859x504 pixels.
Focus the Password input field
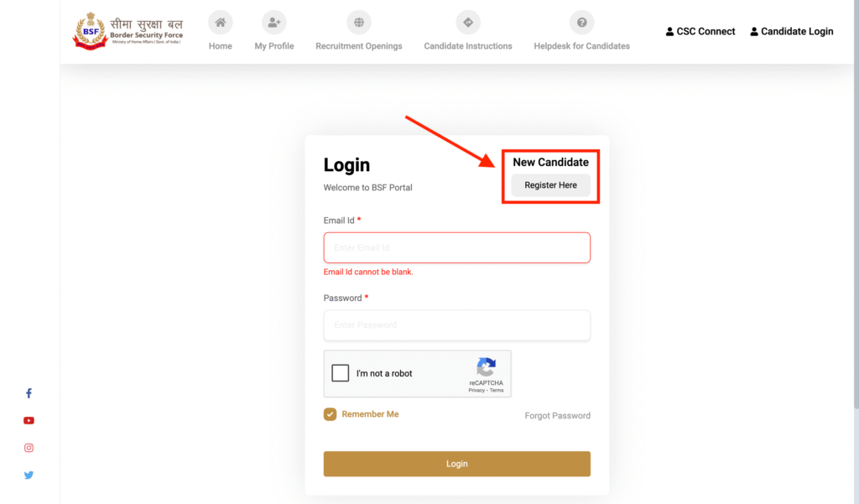[x=457, y=325]
